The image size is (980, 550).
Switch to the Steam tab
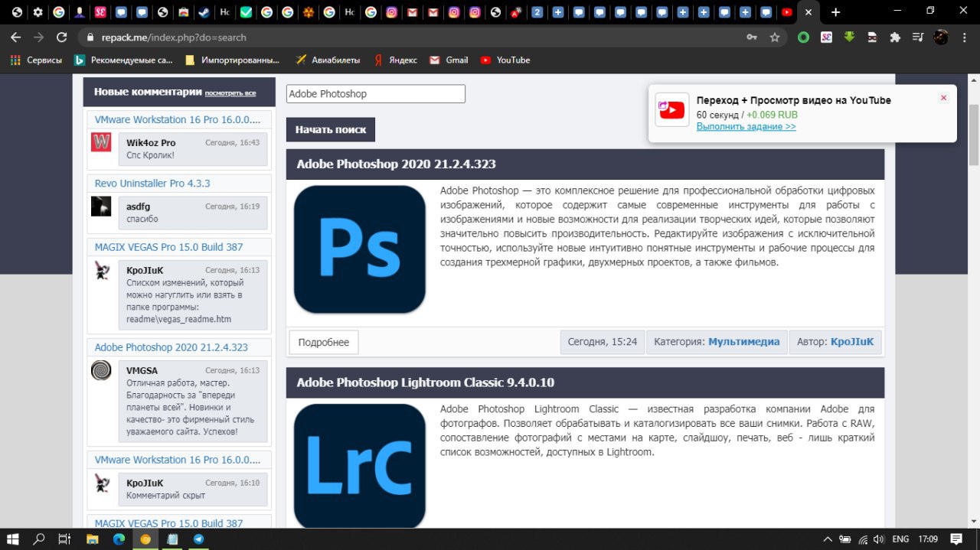pos(204,12)
